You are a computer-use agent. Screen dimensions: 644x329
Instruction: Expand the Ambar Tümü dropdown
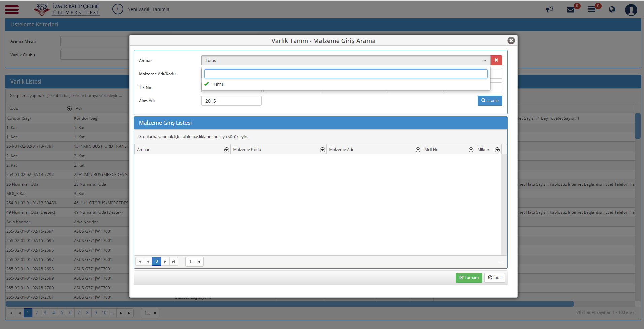[346, 60]
